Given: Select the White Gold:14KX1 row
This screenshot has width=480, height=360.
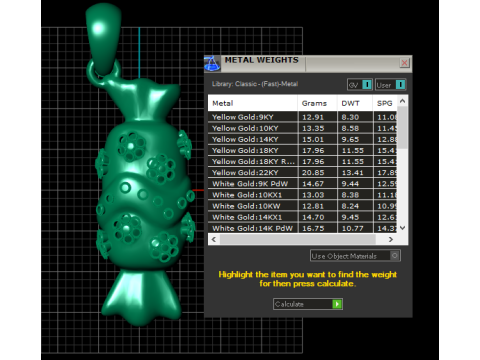Looking at the screenshot, I should pos(303,217).
